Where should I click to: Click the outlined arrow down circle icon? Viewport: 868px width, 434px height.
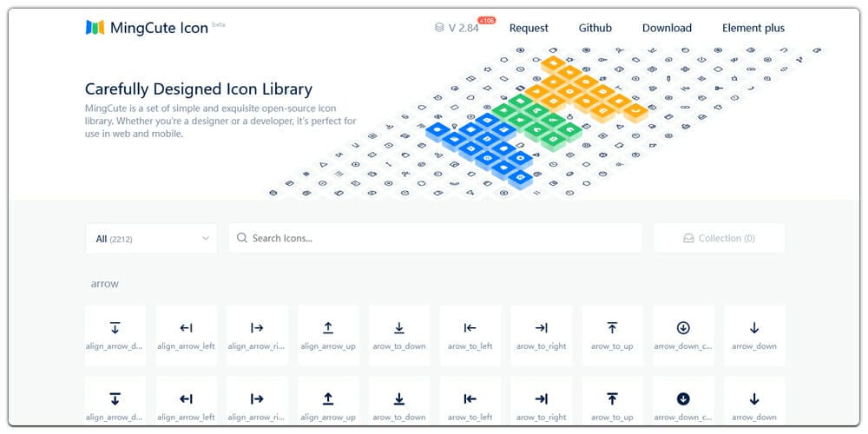[683, 328]
